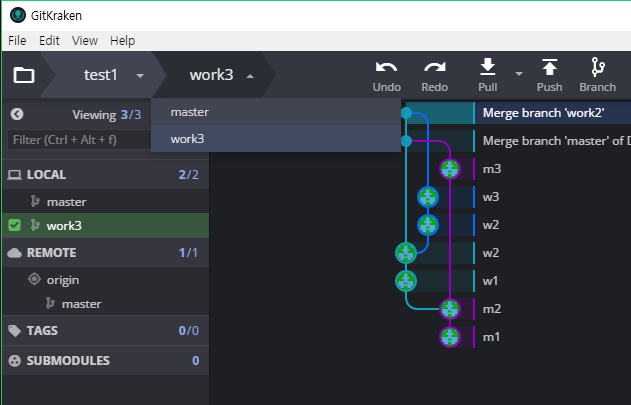Open the File menu
The width and height of the screenshot is (631, 405).
pyautogui.click(x=17, y=41)
